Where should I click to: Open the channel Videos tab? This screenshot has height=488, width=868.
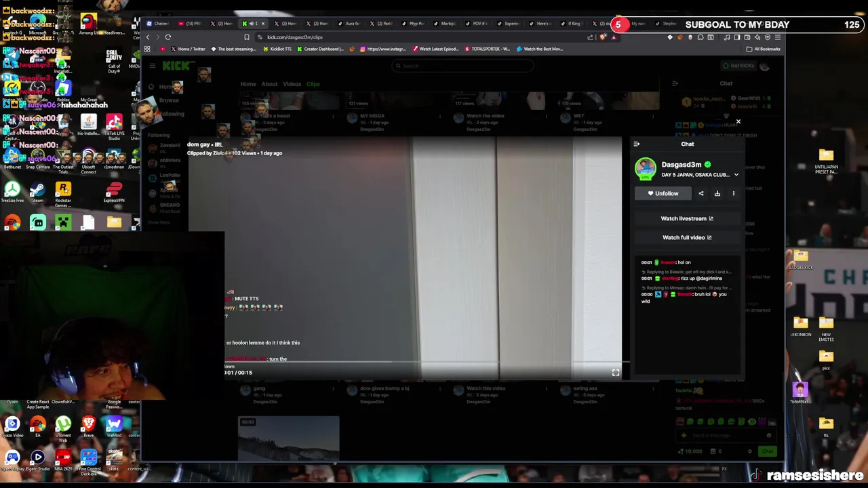(x=292, y=84)
